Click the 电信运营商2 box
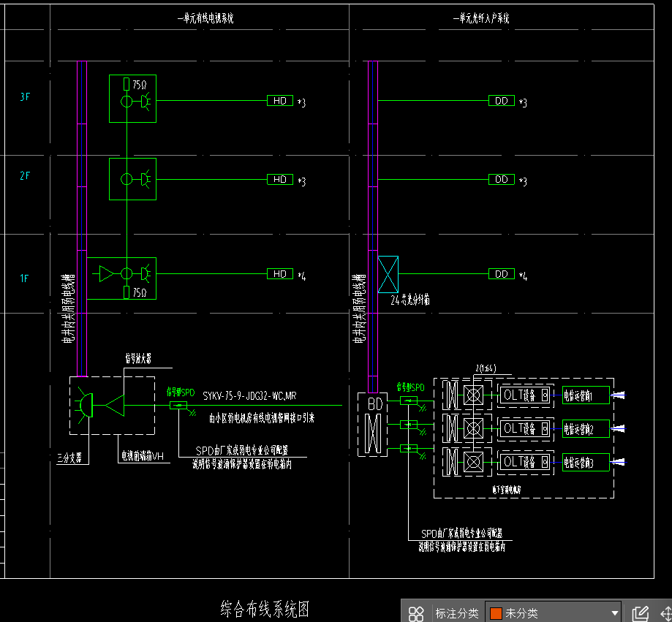Viewport: 672px width, 622px height. pyautogui.click(x=586, y=429)
